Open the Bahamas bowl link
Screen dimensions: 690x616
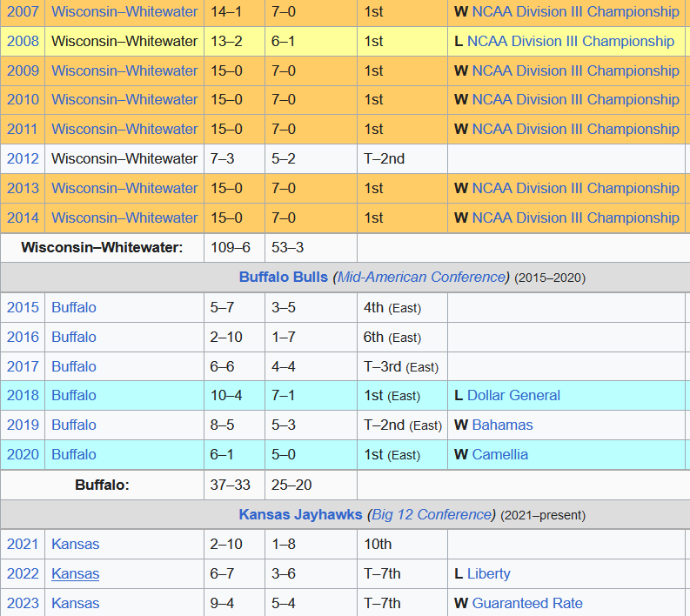point(503,425)
